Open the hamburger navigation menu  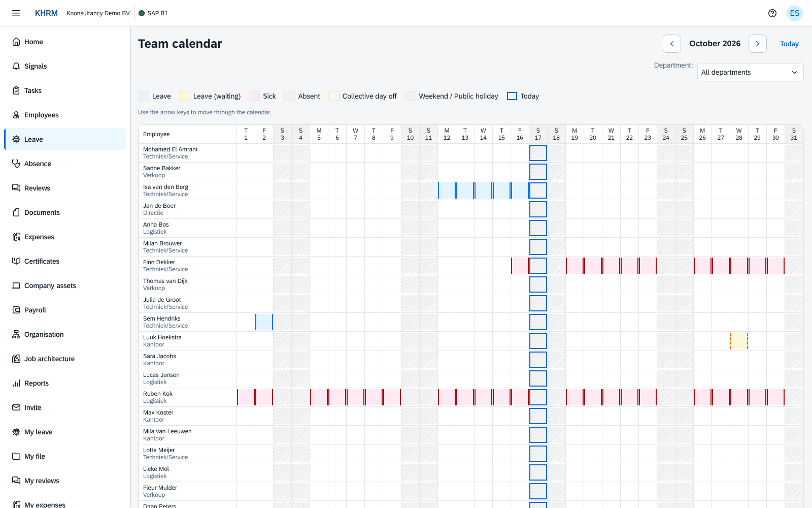coord(16,13)
